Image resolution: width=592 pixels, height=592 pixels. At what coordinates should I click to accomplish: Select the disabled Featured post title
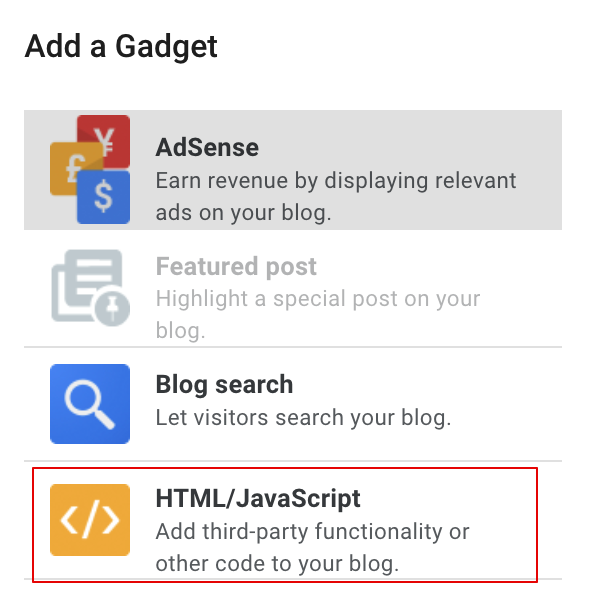click(x=236, y=267)
